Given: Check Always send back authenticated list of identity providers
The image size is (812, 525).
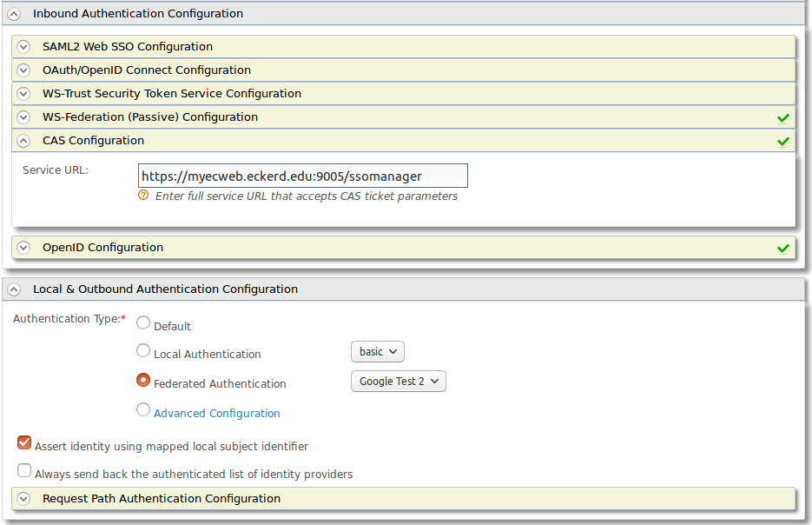Looking at the screenshot, I should 24,470.
